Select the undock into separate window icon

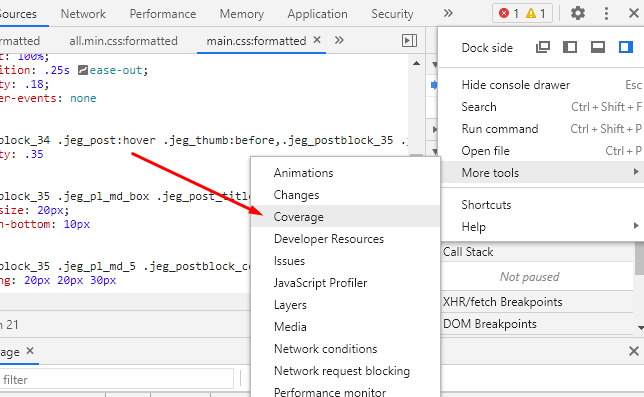543,47
